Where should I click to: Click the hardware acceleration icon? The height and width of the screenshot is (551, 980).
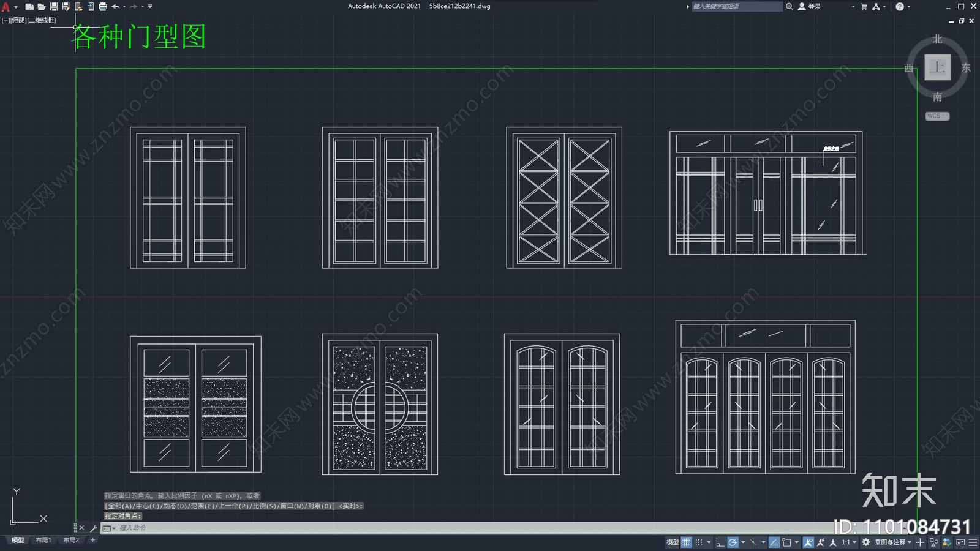[947, 542]
